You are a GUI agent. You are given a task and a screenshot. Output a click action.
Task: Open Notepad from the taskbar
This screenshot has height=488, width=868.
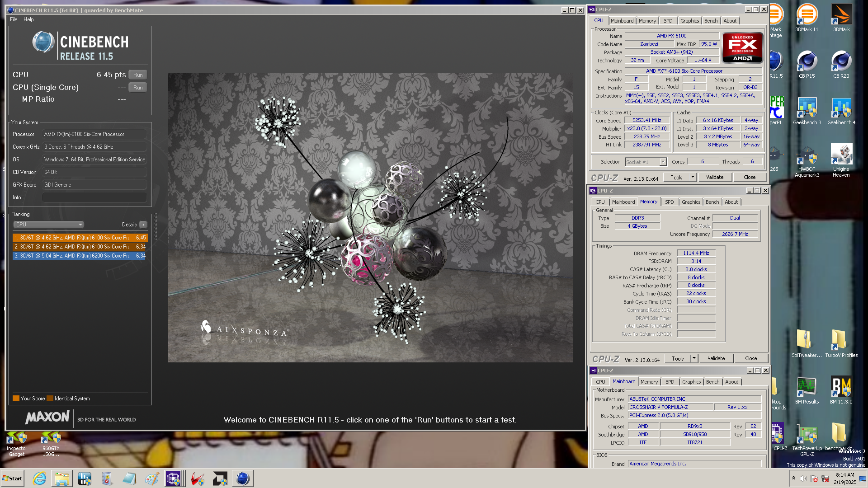pyautogui.click(x=129, y=479)
